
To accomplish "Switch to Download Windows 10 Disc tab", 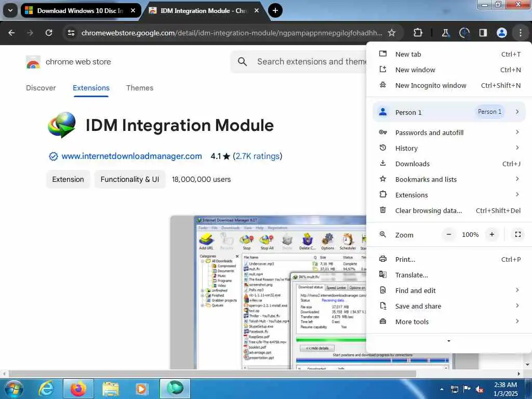I will pos(81,10).
